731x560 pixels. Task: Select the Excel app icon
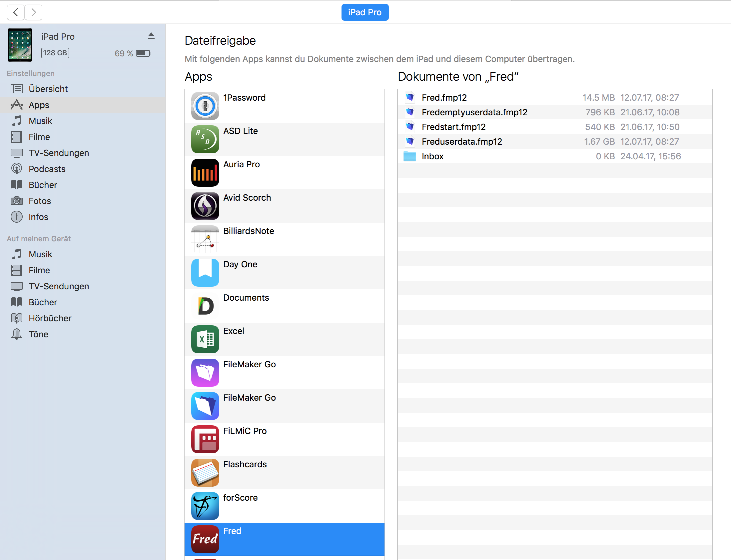(x=205, y=339)
